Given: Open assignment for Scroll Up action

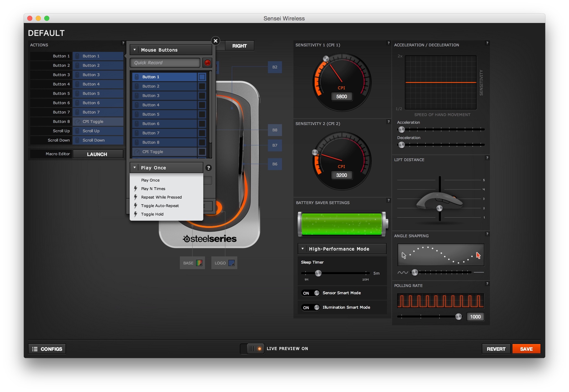Looking at the screenshot, I should tap(98, 131).
